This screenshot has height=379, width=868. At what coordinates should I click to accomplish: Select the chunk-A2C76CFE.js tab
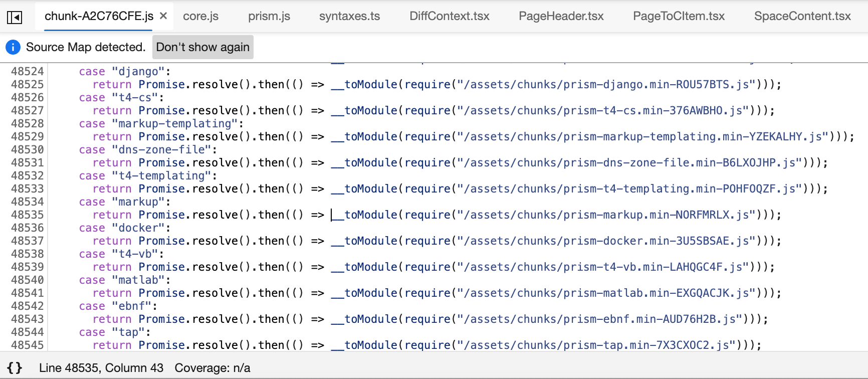click(99, 16)
